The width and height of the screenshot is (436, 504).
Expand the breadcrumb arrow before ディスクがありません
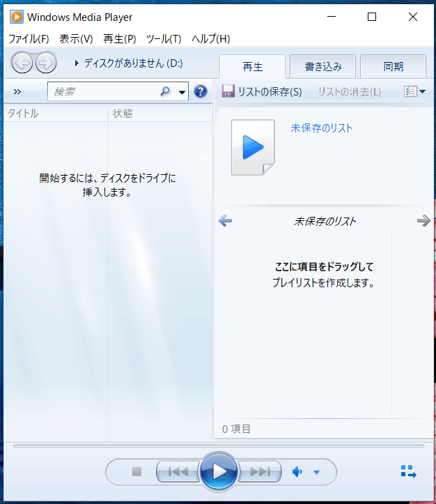(77, 63)
